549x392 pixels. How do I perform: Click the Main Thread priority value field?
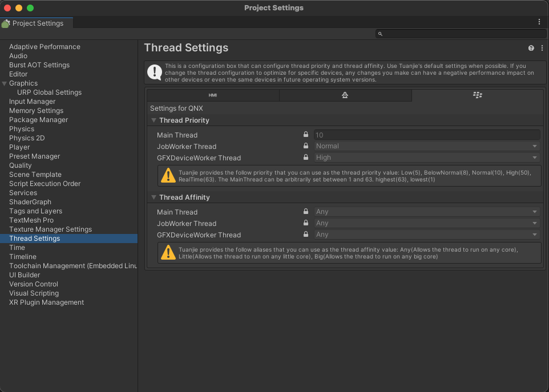click(x=426, y=134)
